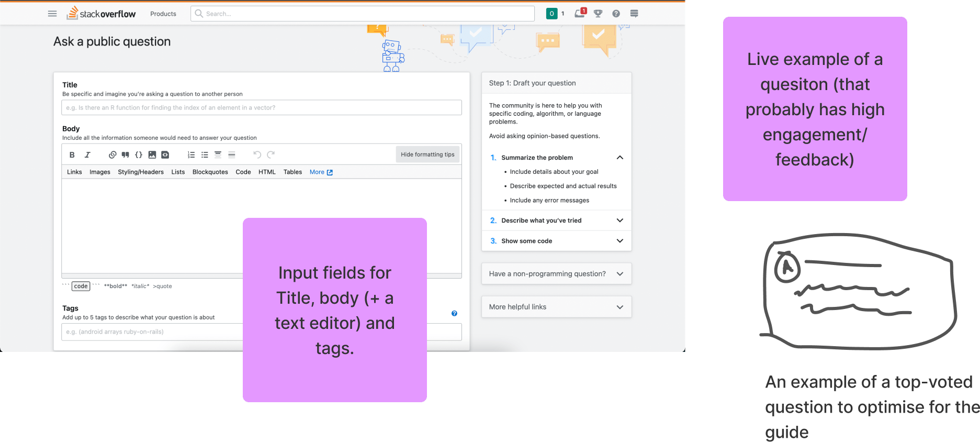
Task: Open the inbox notifications icon
Action: 580,13
